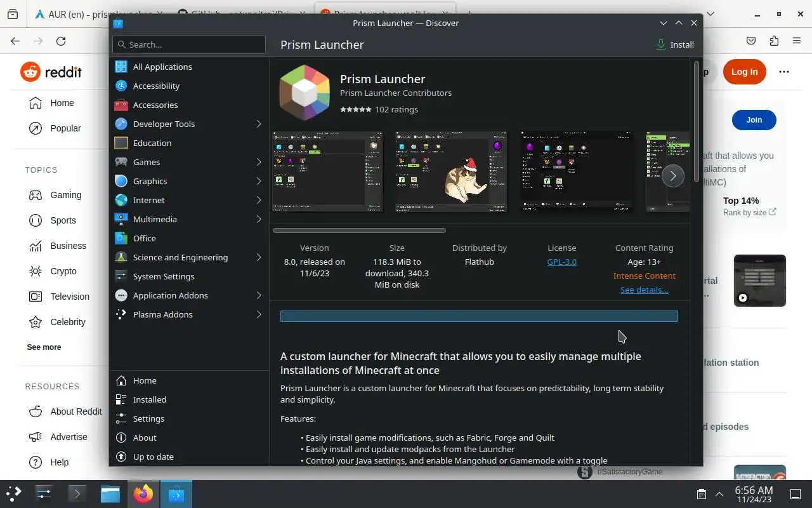Click the Join button on Reddit
812x508 pixels.
[754, 119]
